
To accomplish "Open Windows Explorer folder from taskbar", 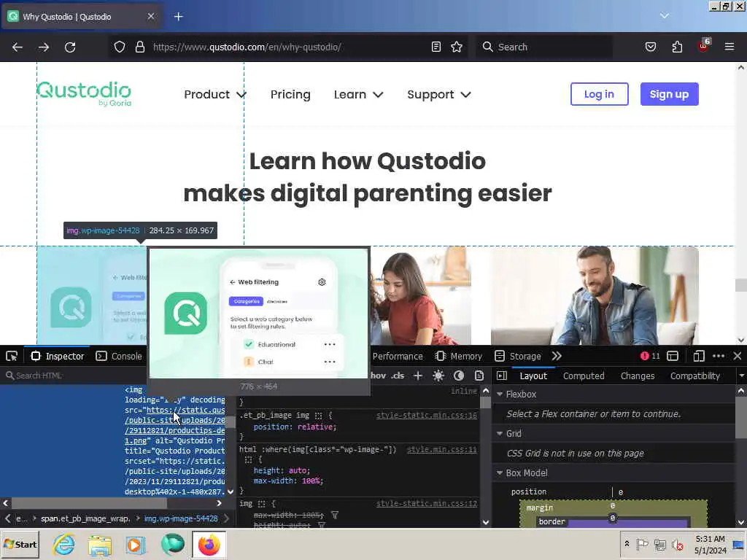I will (99, 545).
